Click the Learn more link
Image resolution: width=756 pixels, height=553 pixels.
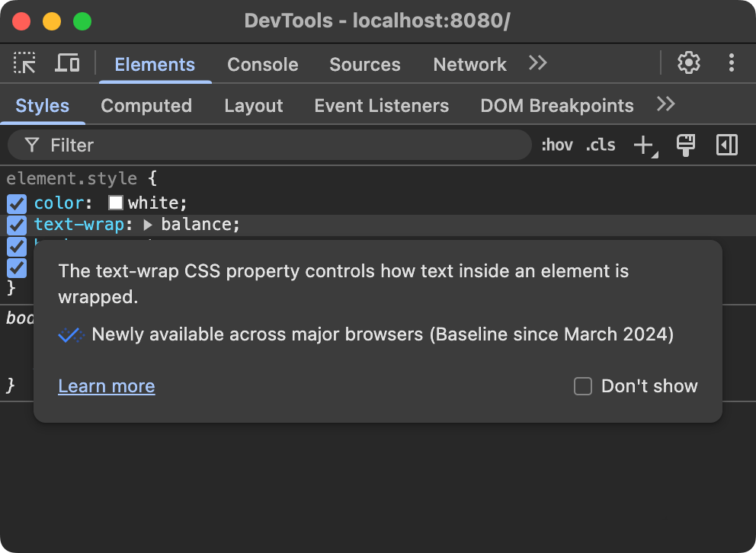click(106, 386)
